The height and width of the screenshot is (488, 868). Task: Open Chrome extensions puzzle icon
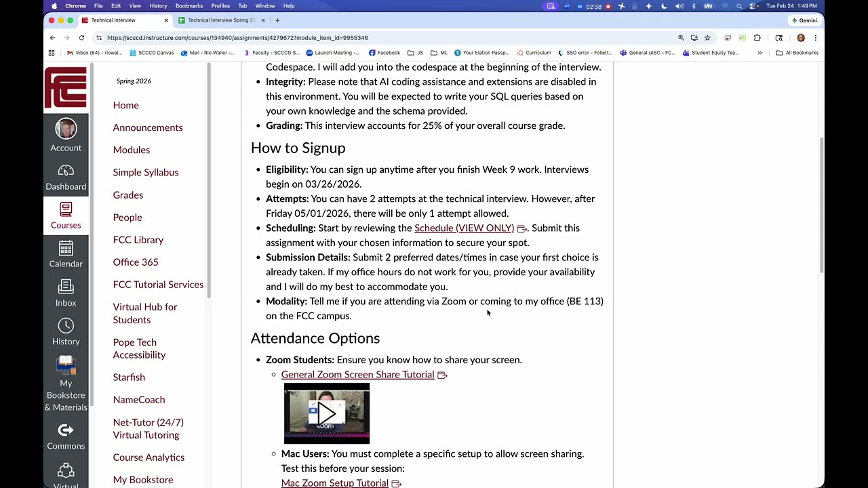coord(757,38)
